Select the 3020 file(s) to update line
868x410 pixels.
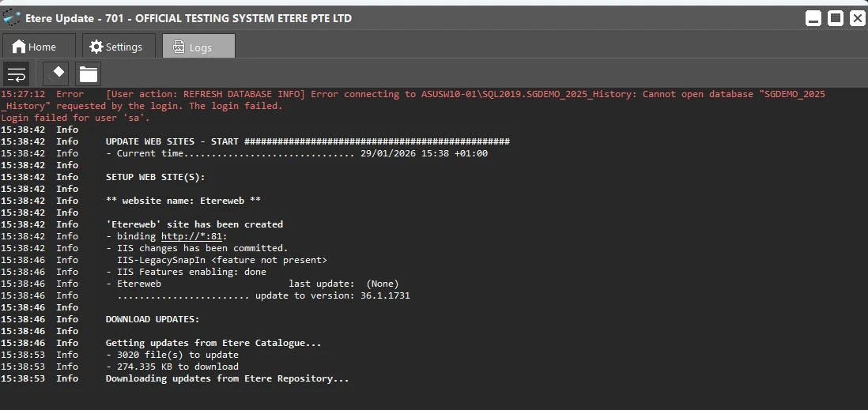172,355
